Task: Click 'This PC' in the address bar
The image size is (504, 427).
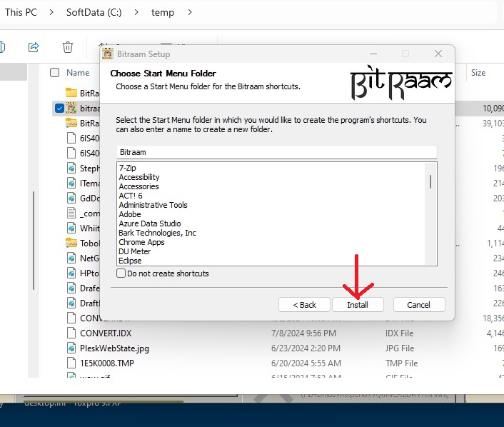Action: click(21, 12)
